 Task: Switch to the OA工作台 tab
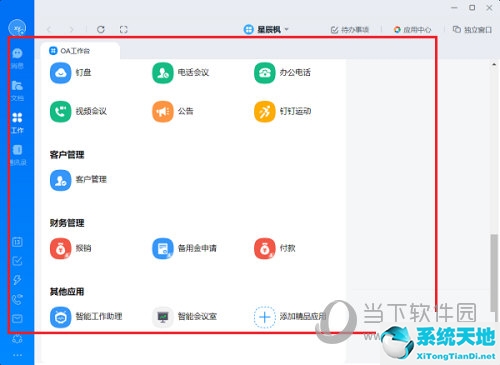tap(80, 51)
